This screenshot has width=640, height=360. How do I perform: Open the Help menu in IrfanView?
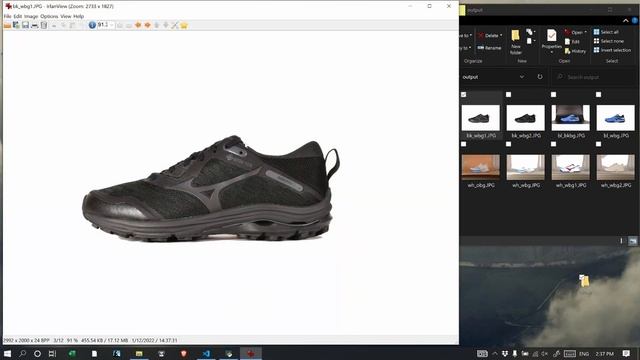click(x=78, y=16)
